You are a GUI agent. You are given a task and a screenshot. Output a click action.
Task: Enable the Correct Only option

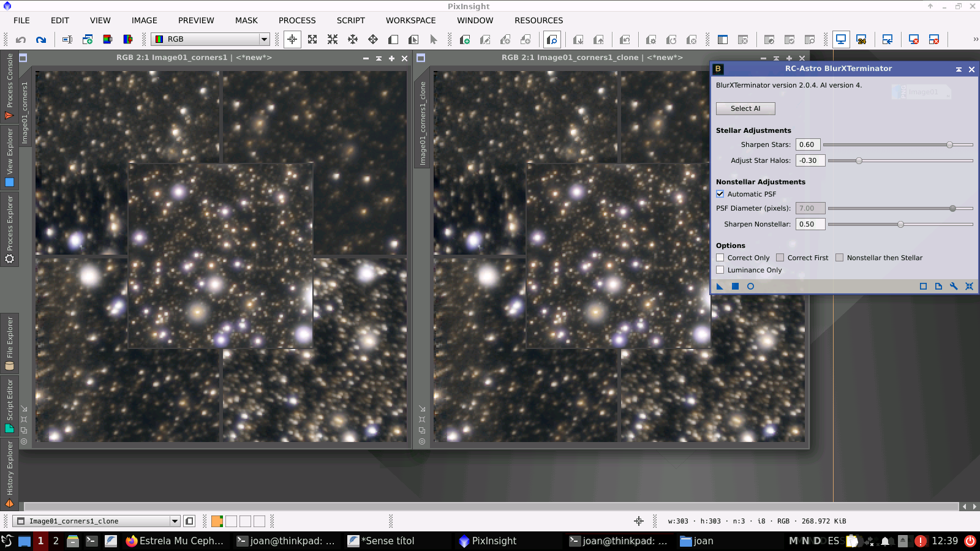[x=720, y=258]
